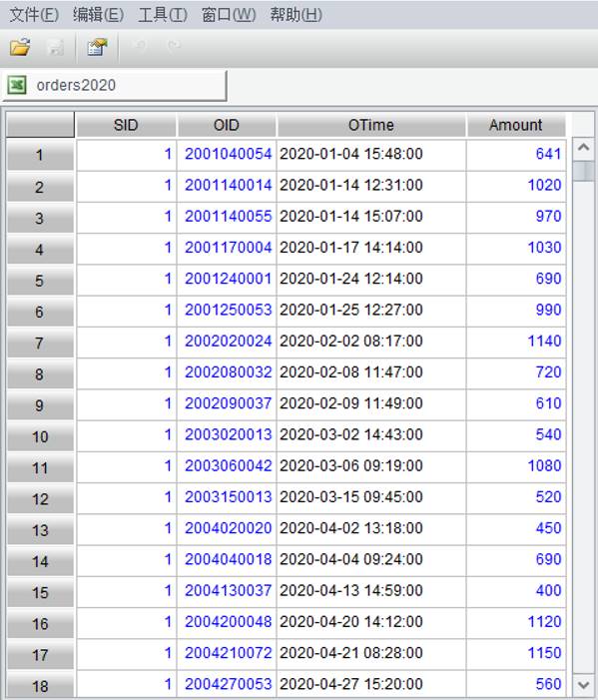Select the OTime column header

pos(371,125)
